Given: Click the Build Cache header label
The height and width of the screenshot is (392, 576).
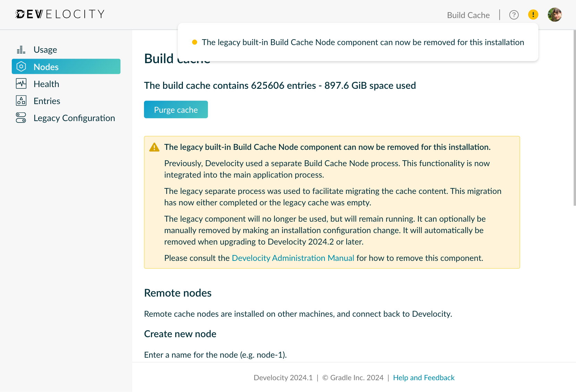Looking at the screenshot, I should tap(468, 15).
